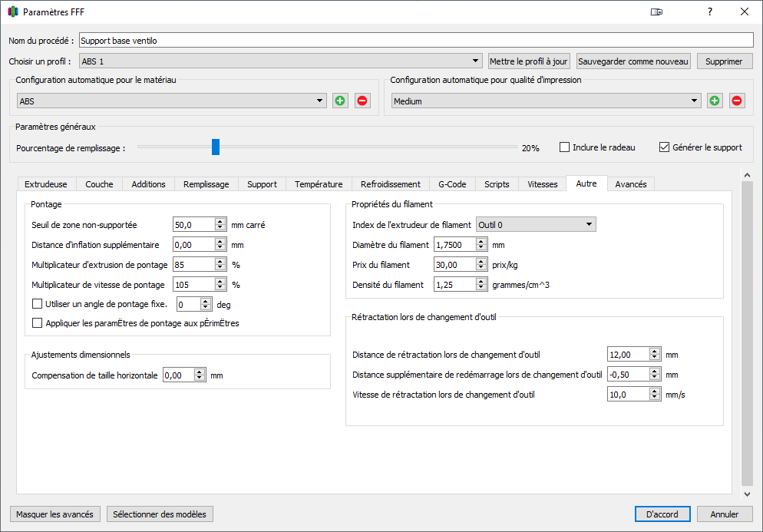
Task: Click Mettre le profil à jour button
Action: [528, 61]
